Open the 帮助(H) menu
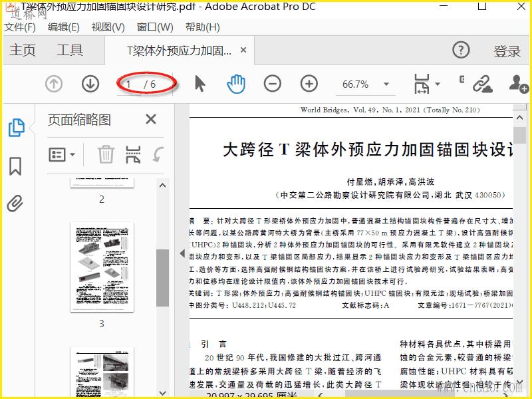Viewport: 532px width, 399px height. 203,27
